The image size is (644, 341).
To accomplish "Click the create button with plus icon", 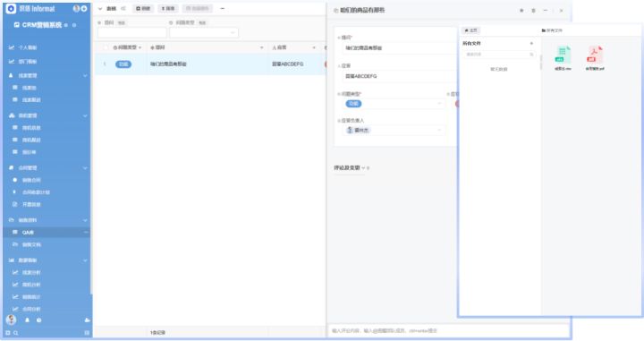I will point(143,8).
